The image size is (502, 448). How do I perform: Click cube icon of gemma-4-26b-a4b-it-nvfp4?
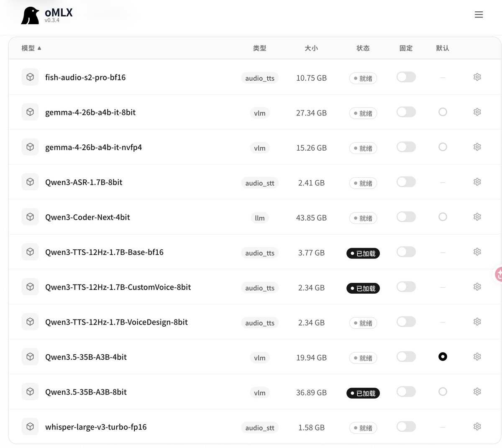[x=30, y=147]
